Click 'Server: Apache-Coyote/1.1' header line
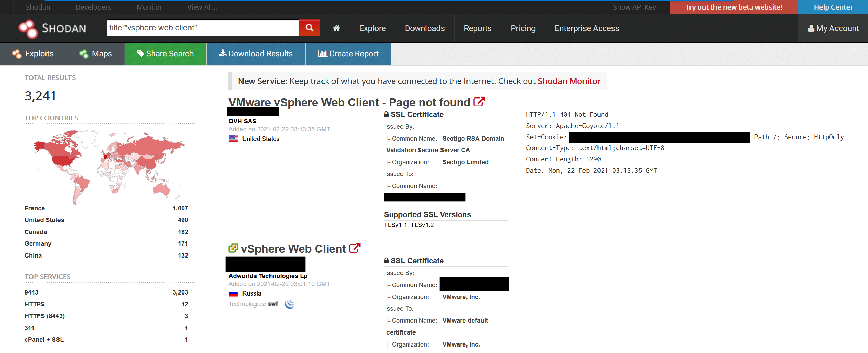 [573, 126]
